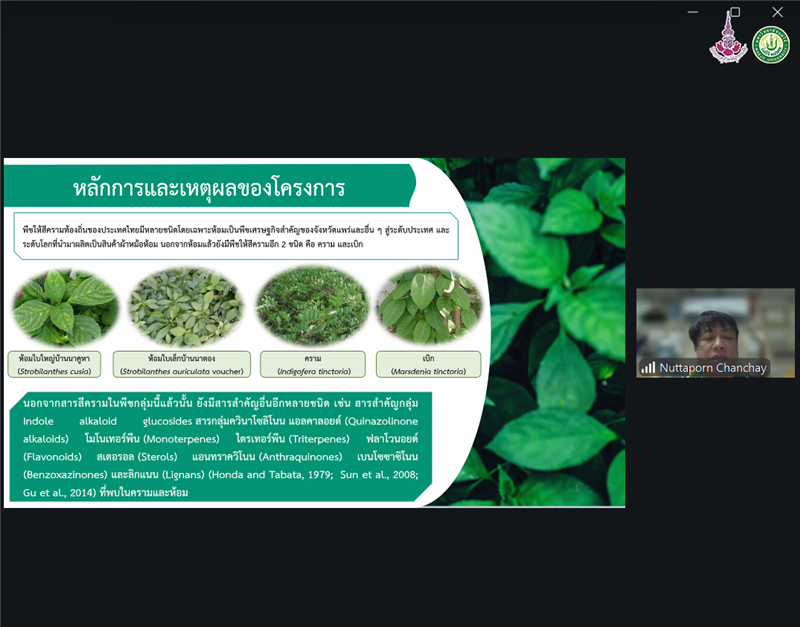Click the green slide title banner
800x627 pixels.
209,186
